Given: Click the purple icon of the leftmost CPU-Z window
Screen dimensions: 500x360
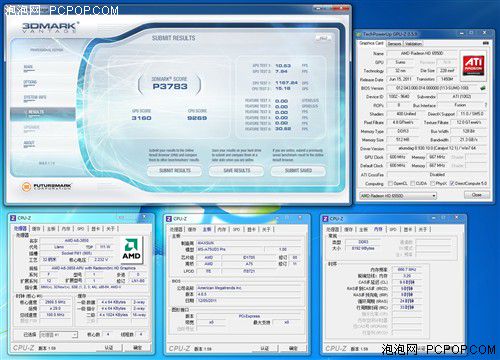Looking at the screenshot, I should (13, 218).
